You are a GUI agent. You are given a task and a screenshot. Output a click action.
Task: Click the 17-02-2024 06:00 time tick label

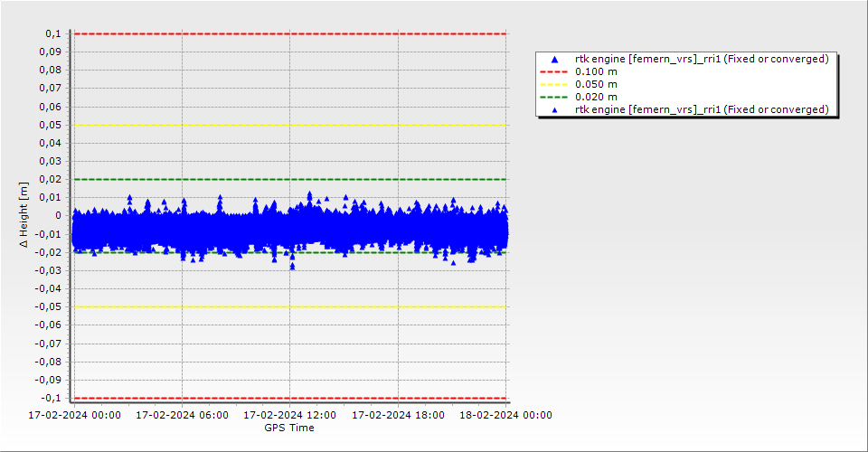click(x=182, y=415)
